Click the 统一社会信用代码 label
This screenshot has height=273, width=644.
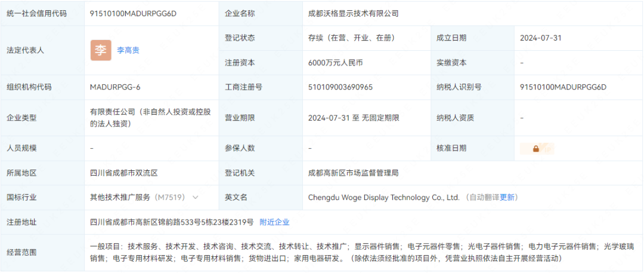(37, 13)
